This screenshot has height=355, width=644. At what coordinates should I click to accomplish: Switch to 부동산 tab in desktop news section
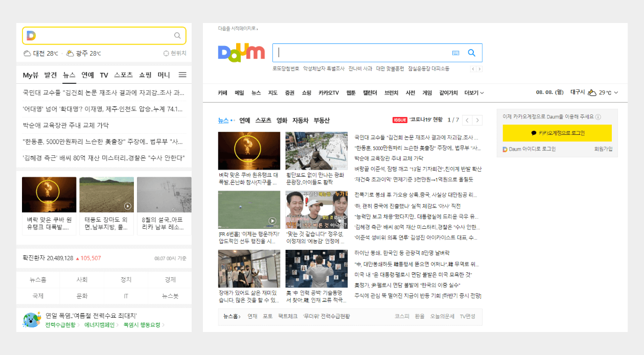pyautogui.click(x=321, y=121)
